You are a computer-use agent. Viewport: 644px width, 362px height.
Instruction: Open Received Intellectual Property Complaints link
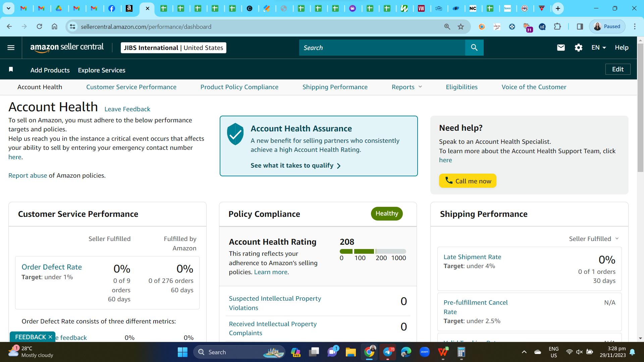273,328
